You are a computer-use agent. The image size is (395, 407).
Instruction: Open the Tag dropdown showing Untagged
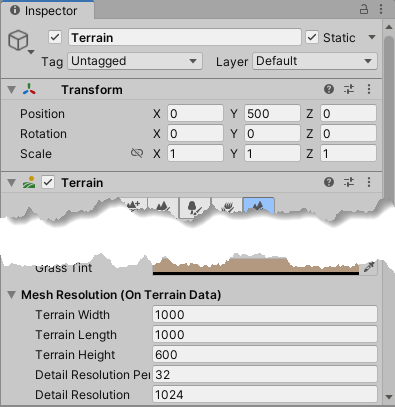pyautogui.click(x=135, y=61)
